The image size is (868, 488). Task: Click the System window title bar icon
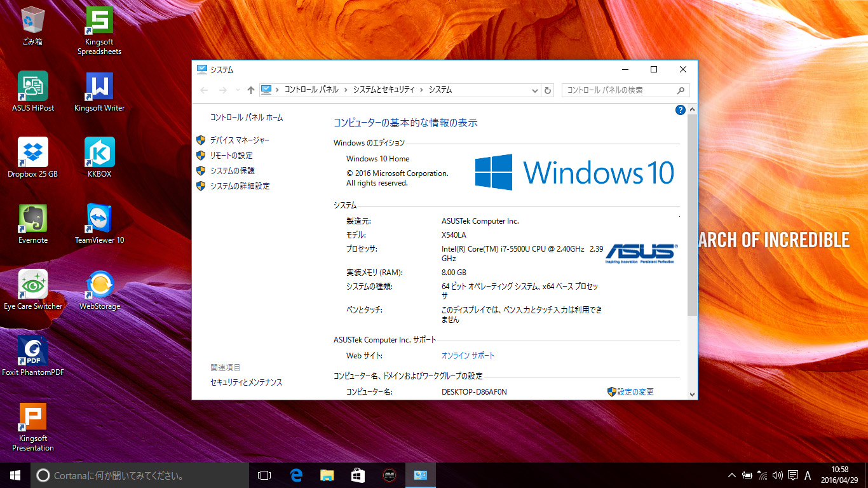tap(202, 70)
